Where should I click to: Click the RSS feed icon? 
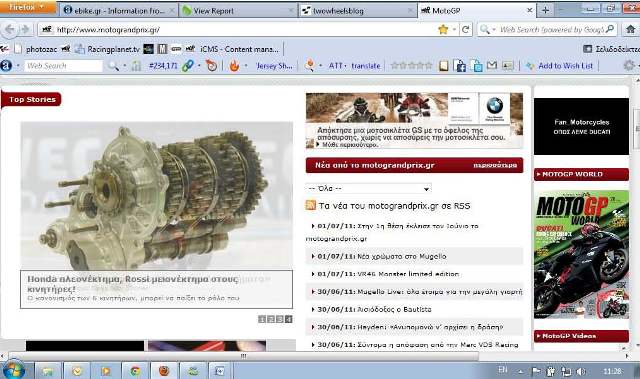point(311,205)
